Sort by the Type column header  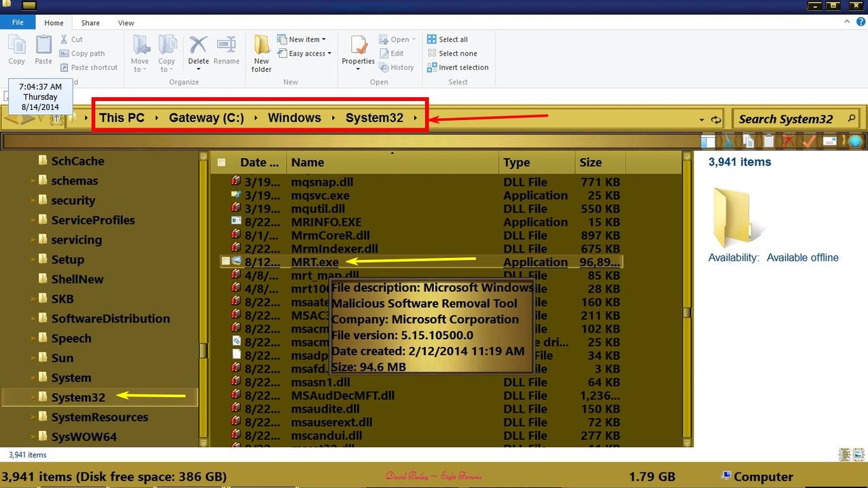pos(537,162)
